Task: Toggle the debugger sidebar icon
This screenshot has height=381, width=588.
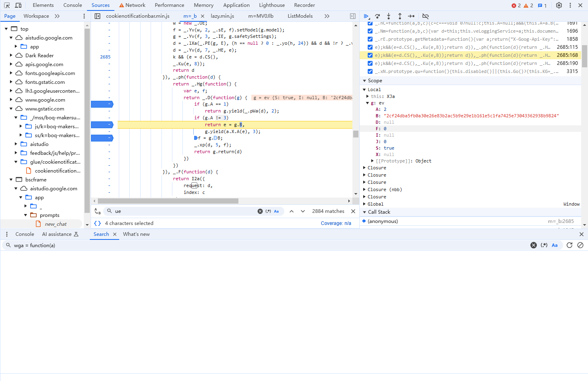Action: 353,16
